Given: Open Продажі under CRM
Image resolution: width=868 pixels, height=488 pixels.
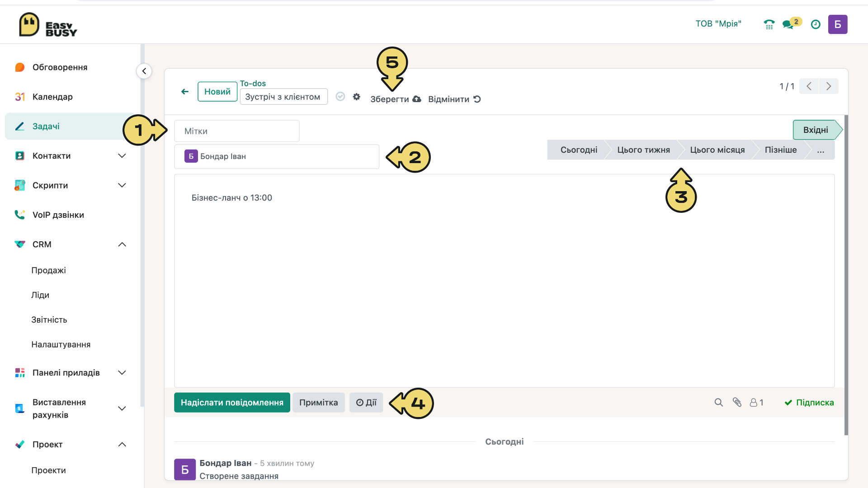Looking at the screenshot, I should pos(48,270).
